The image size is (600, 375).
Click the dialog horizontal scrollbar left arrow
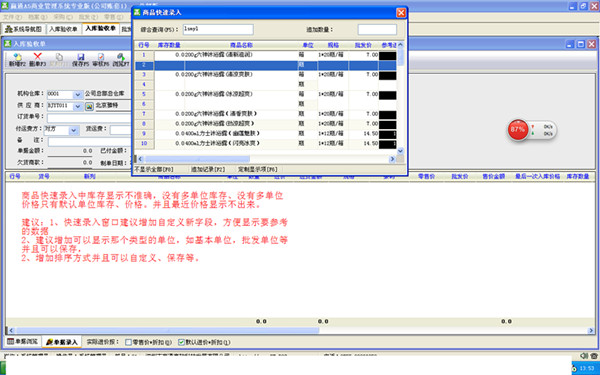140,159
